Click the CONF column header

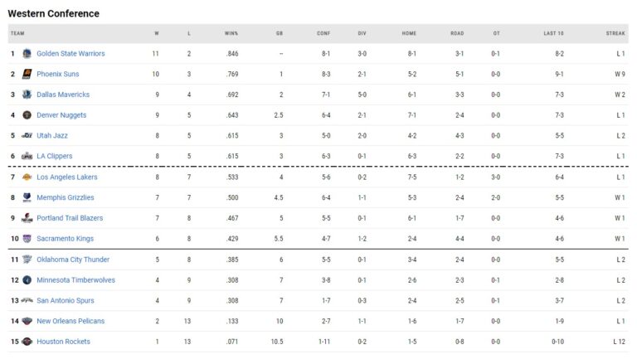(323, 33)
